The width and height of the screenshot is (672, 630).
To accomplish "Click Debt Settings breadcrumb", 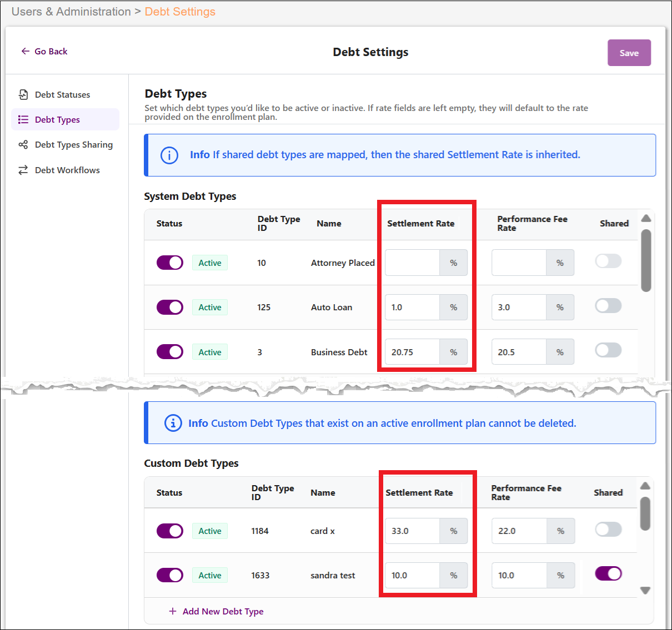I will tap(180, 12).
